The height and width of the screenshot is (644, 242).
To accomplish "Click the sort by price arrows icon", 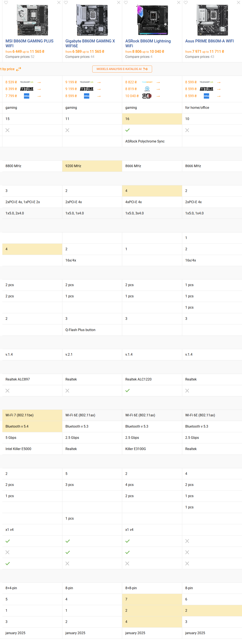I will point(18,69).
